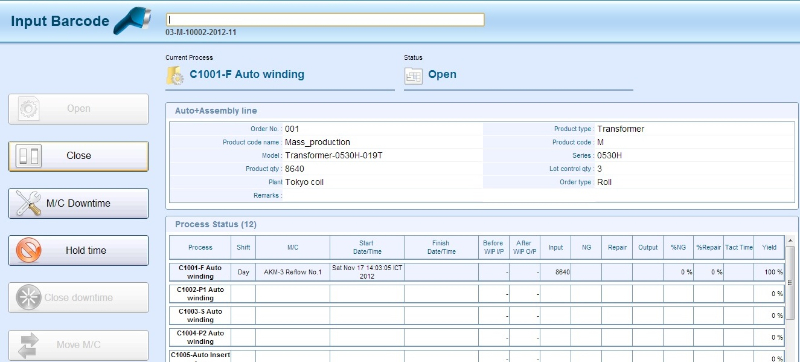The width and height of the screenshot is (800, 362).
Task: Select the Before WIP I/P column header
Action: pyautogui.click(x=494, y=248)
